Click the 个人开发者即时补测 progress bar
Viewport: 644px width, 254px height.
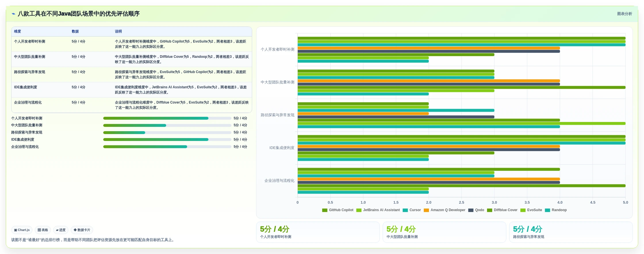[x=167, y=118]
